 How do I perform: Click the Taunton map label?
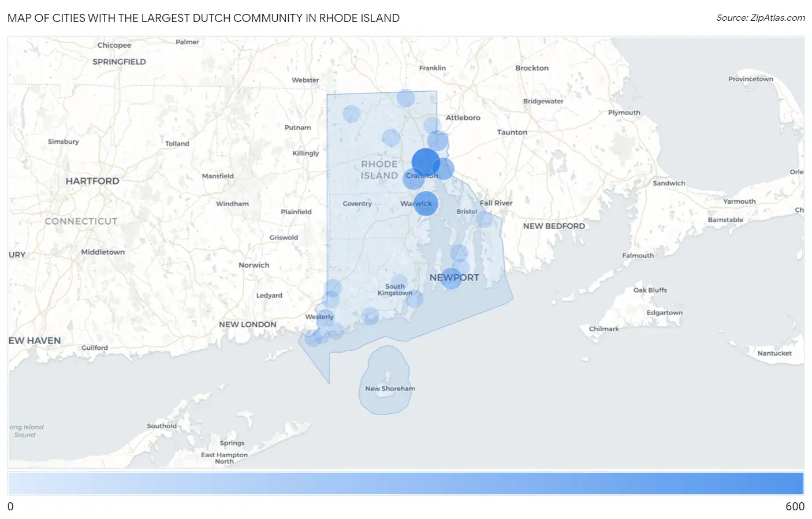512,132
